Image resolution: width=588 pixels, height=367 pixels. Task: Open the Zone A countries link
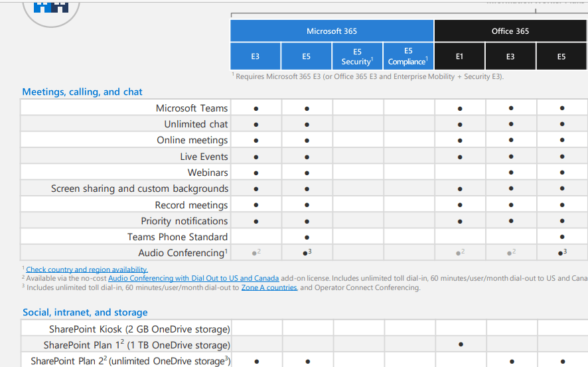pyautogui.click(x=269, y=287)
